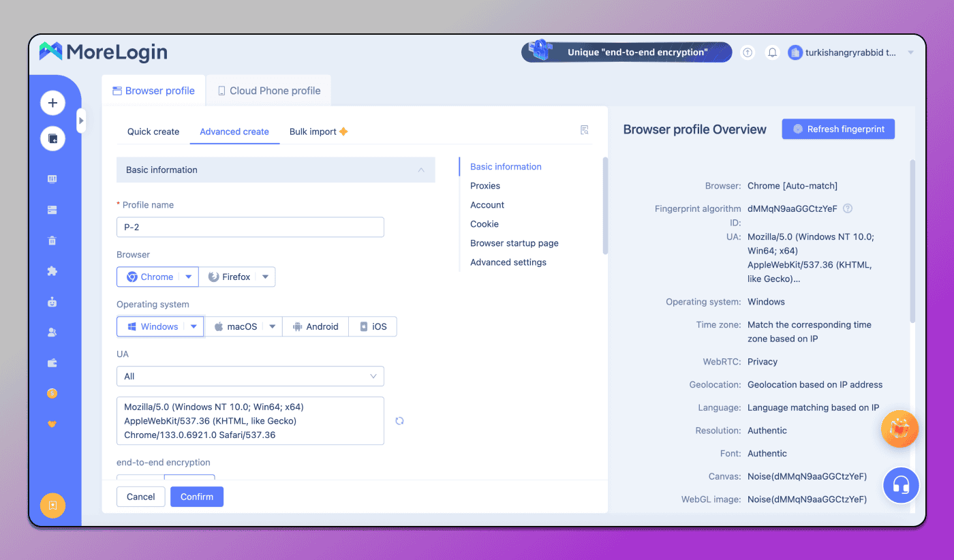Click the Confirm button
The image size is (954, 560).
197,497
